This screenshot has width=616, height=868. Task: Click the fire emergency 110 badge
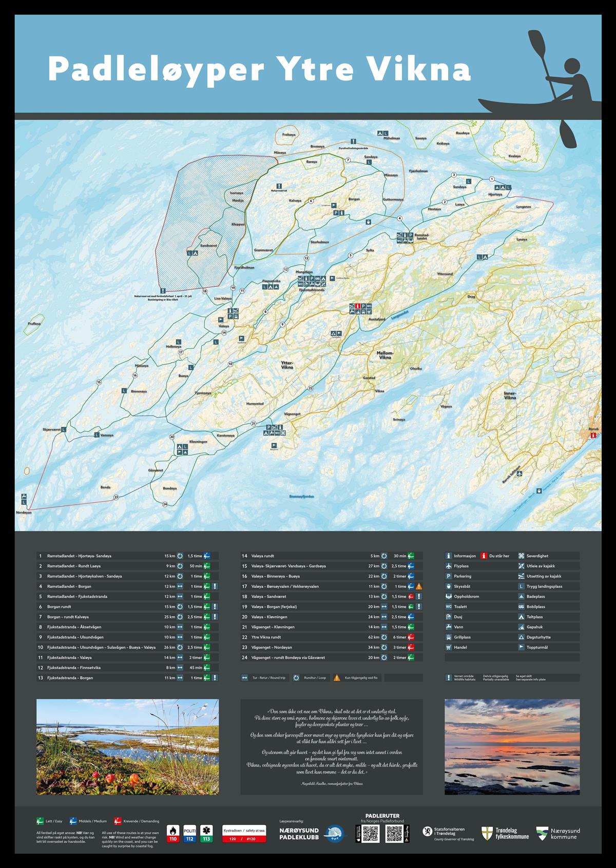(x=174, y=834)
